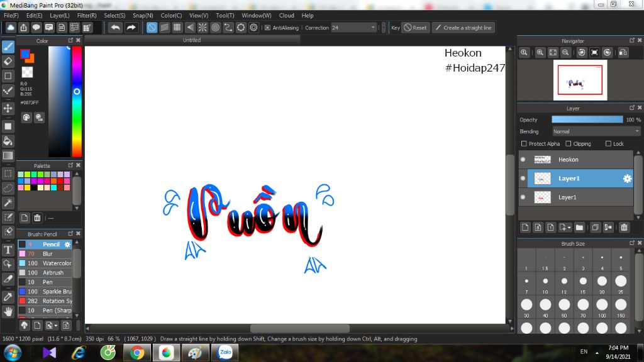Viewport: 644px width, 362px height.
Task: Open Zalo from taskbar
Action: point(225,353)
